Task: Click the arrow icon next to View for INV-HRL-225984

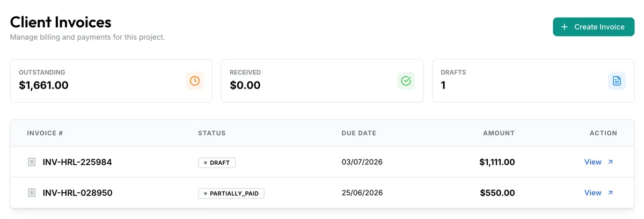Action: [x=610, y=162]
